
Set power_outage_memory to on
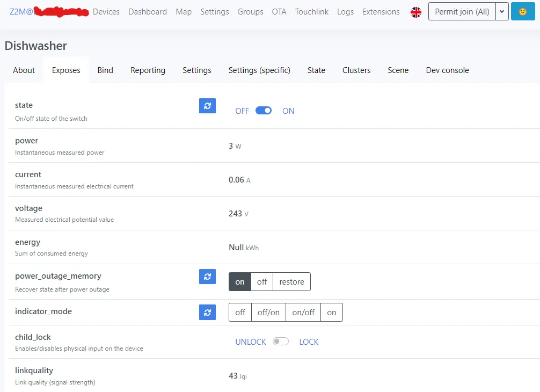(x=240, y=282)
